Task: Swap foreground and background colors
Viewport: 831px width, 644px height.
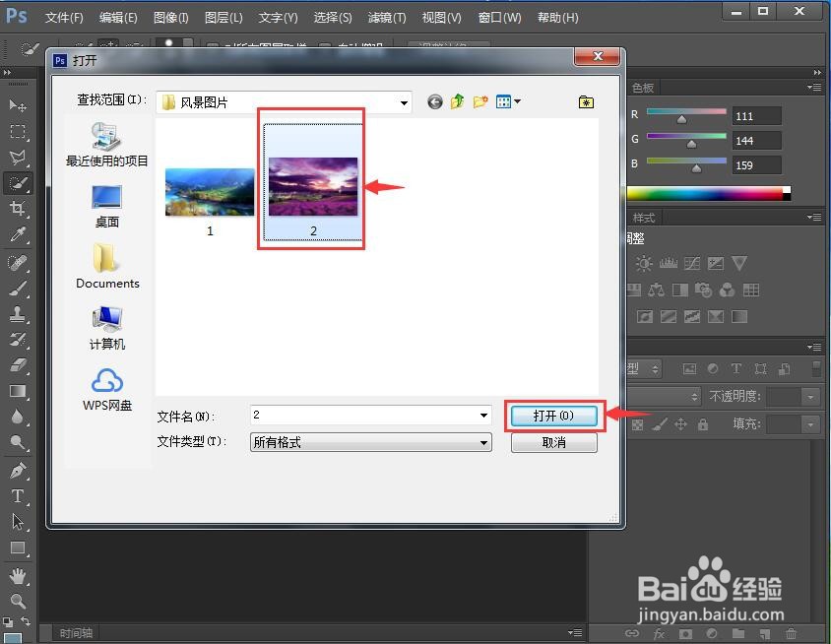Action: [25, 620]
